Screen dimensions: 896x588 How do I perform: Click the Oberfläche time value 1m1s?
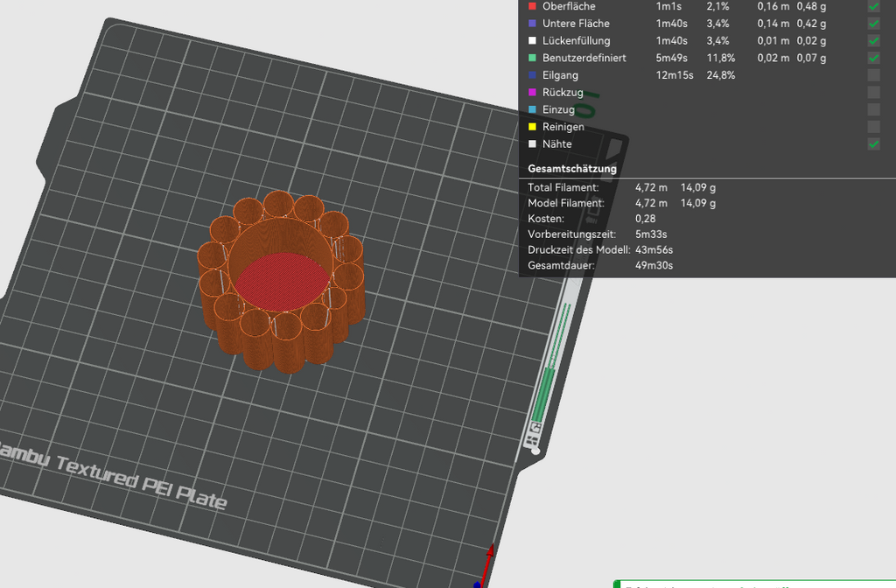[668, 6]
